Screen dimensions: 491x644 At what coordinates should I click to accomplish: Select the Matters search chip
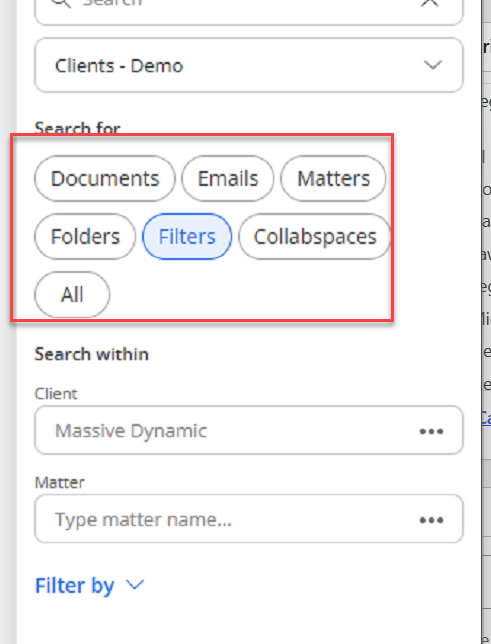[x=333, y=179]
